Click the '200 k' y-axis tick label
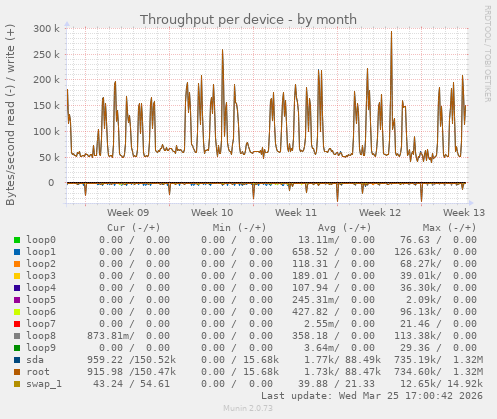The width and height of the screenshot is (497, 419). pyautogui.click(x=46, y=80)
